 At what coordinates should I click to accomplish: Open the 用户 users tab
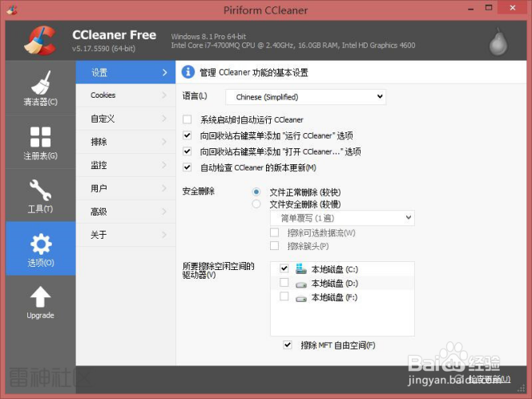click(126, 188)
